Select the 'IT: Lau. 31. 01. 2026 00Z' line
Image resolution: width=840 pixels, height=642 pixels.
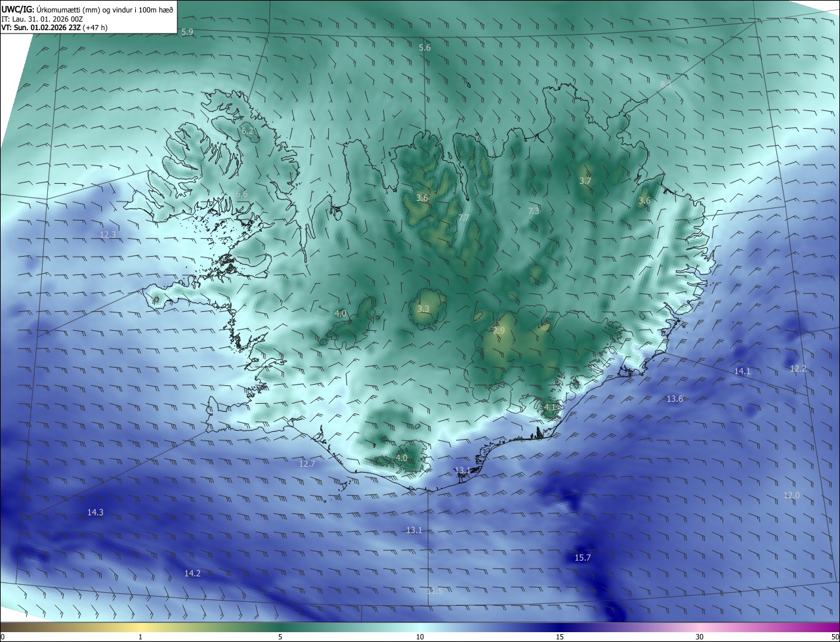point(42,19)
